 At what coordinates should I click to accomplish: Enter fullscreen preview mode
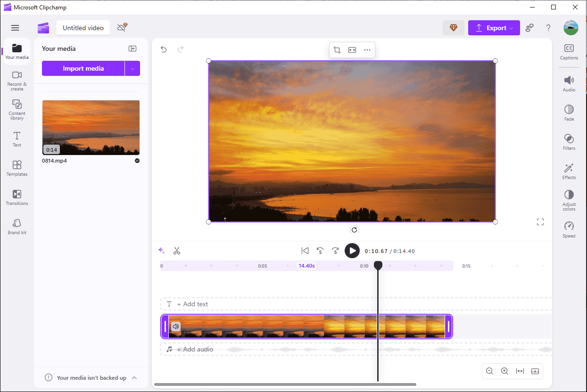[x=540, y=222]
